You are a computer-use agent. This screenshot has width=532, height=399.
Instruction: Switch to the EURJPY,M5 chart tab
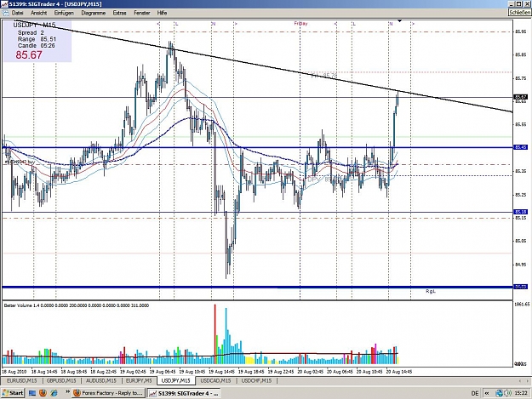click(139, 380)
